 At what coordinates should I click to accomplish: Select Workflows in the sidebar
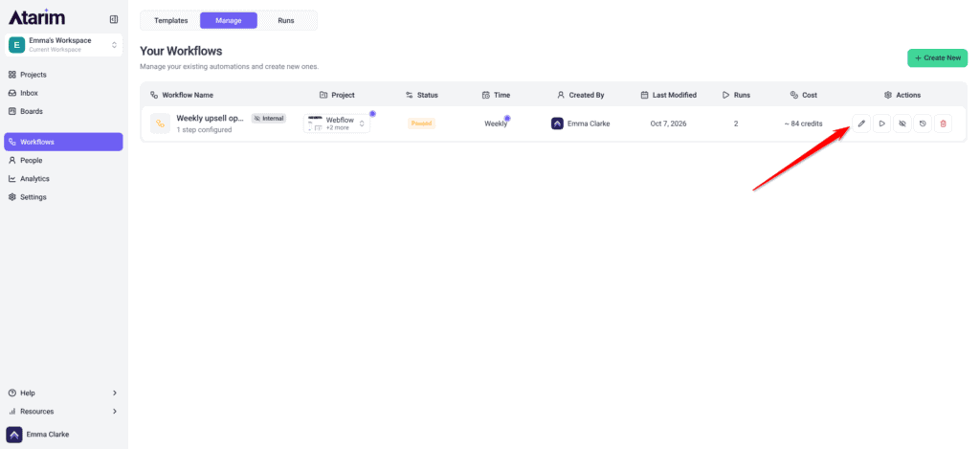(63, 142)
